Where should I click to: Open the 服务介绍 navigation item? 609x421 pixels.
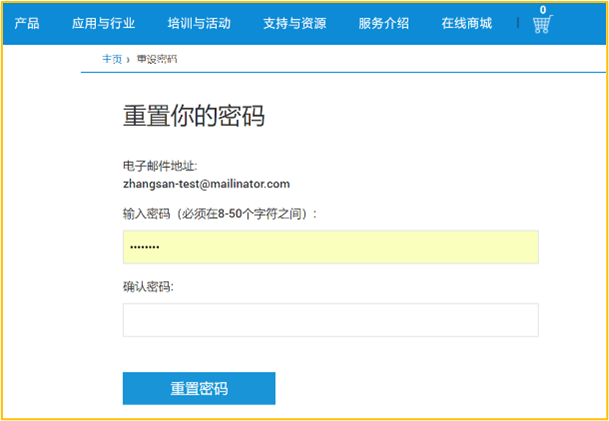coord(383,23)
